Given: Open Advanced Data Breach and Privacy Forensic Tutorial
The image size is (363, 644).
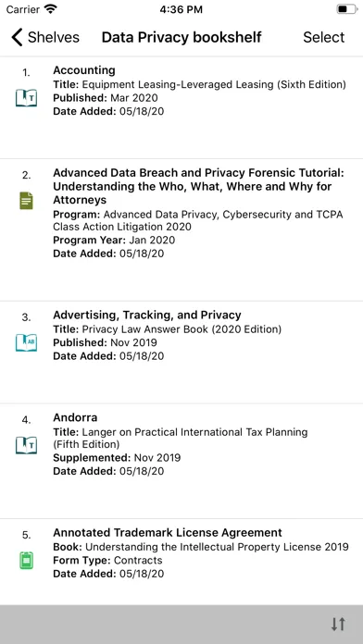Looking at the screenshot, I should [181, 230].
